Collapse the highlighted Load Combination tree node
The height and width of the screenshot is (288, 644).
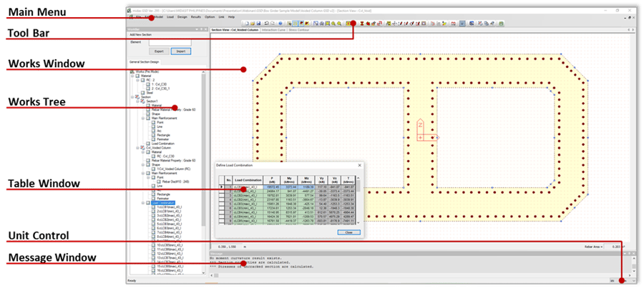[x=143, y=203]
